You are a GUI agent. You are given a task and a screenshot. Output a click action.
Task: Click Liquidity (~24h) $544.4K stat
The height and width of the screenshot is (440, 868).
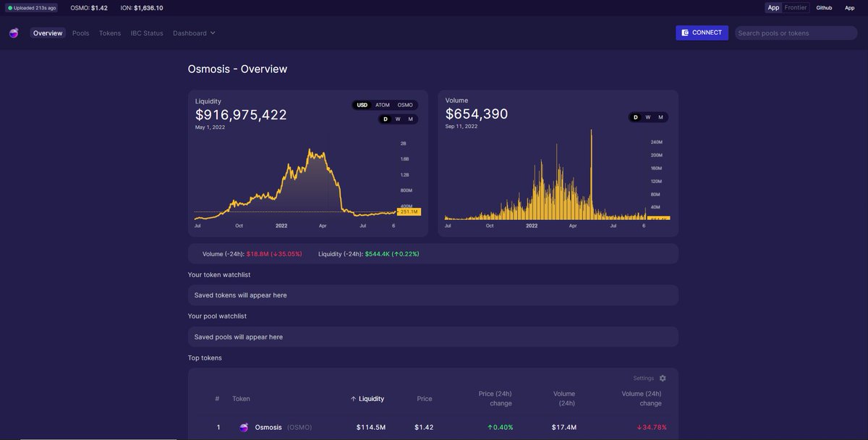click(x=369, y=254)
